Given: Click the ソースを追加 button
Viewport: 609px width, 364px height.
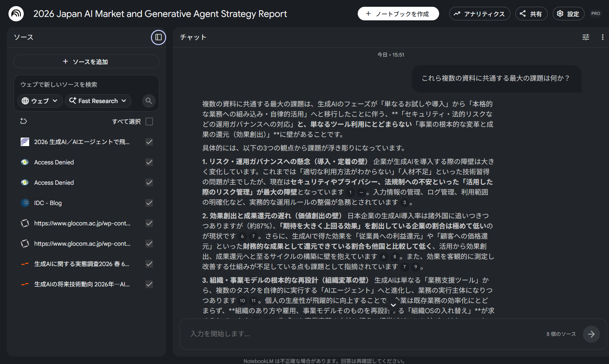Looking at the screenshot, I should (86, 62).
